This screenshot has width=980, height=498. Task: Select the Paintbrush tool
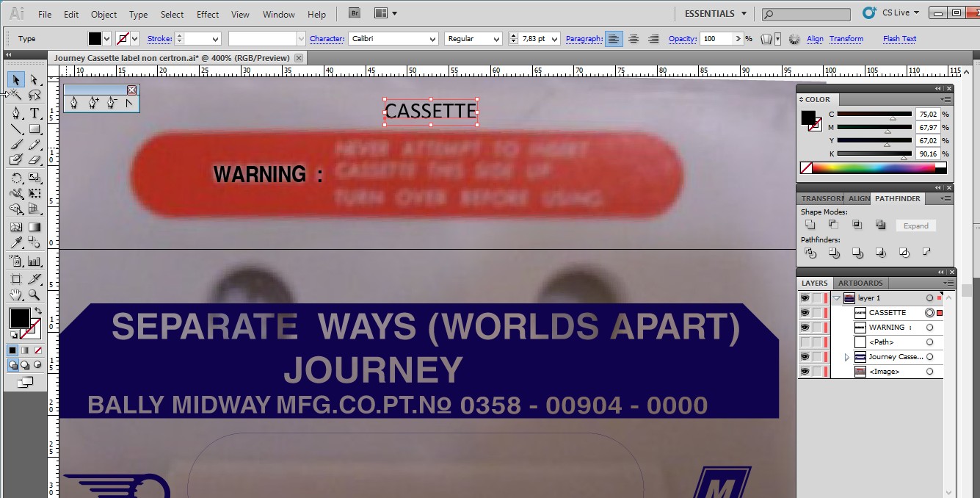(16, 145)
